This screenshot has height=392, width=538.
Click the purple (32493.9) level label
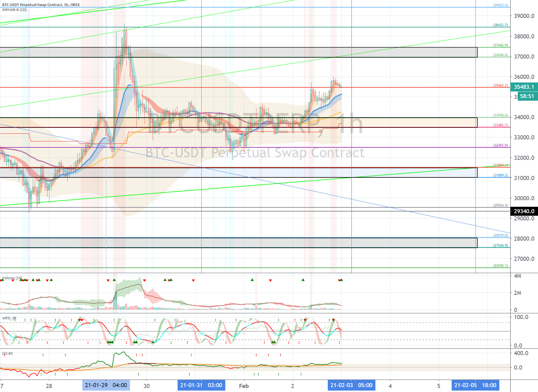point(500,145)
